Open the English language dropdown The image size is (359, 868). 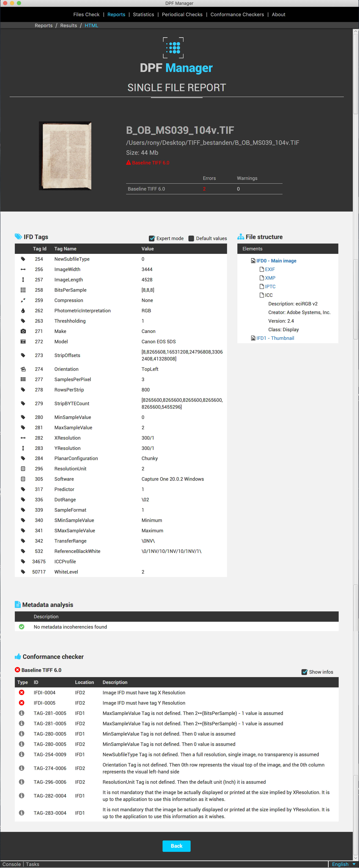(x=343, y=864)
